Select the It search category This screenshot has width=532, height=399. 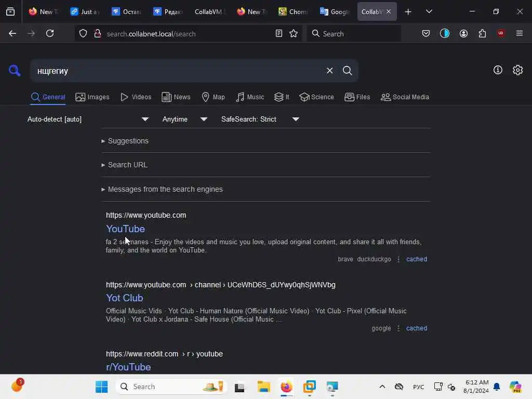282,97
